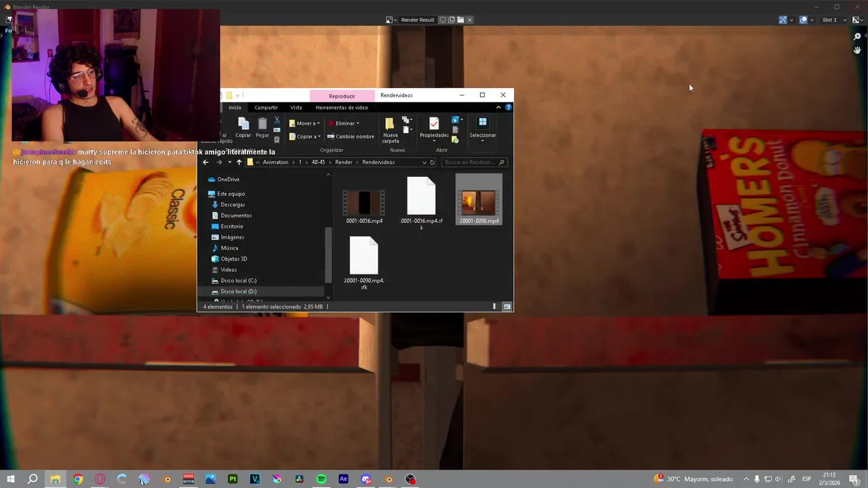Open Blender display channels dropdown

coord(857,20)
